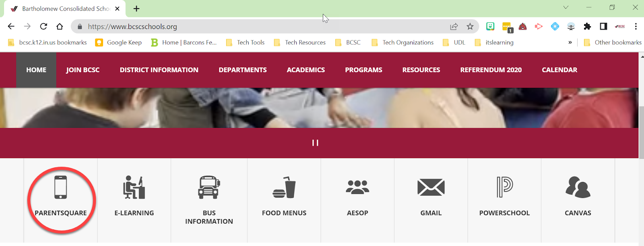Image resolution: width=644 pixels, height=246 pixels.
Task: Open the Calendar link
Action: (559, 70)
